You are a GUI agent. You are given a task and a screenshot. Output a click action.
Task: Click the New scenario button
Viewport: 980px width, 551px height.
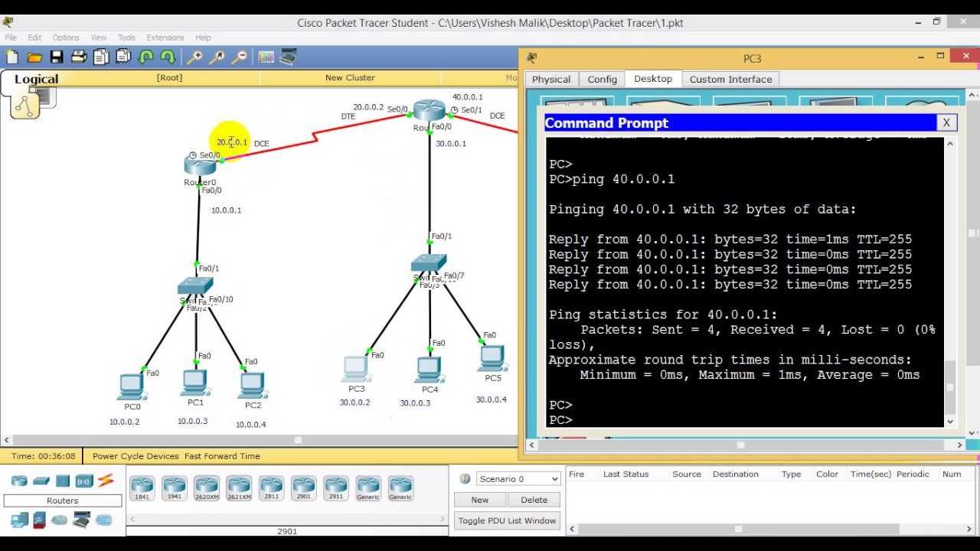[x=480, y=500]
